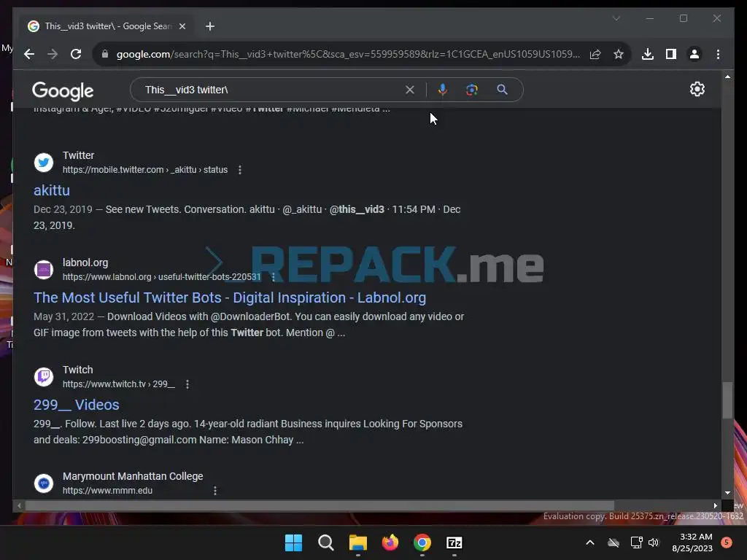This screenshot has height=560, width=747.
Task: Open the volume control in the tray
Action: point(654,542)
